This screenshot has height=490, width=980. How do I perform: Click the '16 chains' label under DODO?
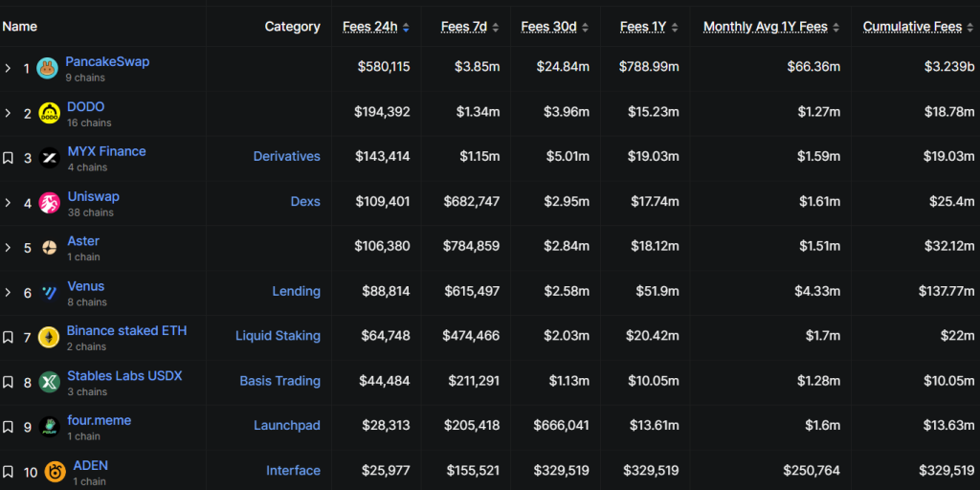coord(89,123)
